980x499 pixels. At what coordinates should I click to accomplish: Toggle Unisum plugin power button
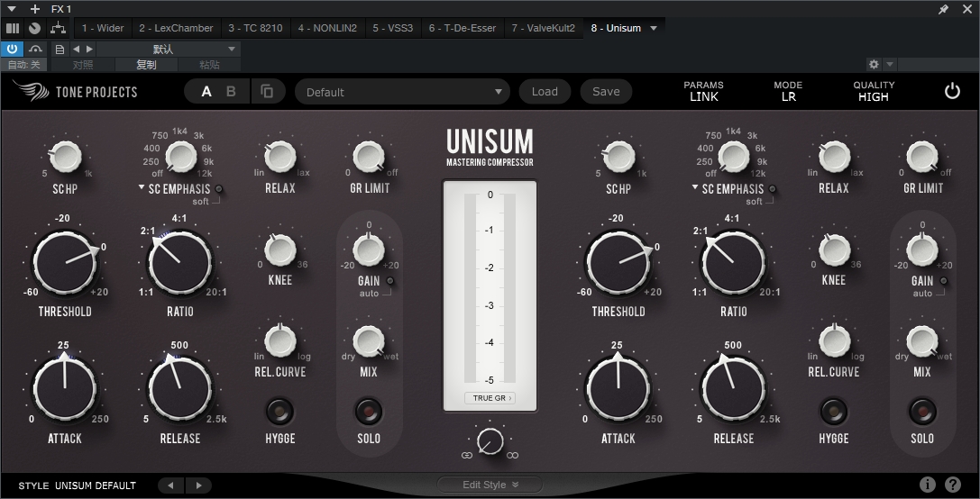(x=952, y=92)
